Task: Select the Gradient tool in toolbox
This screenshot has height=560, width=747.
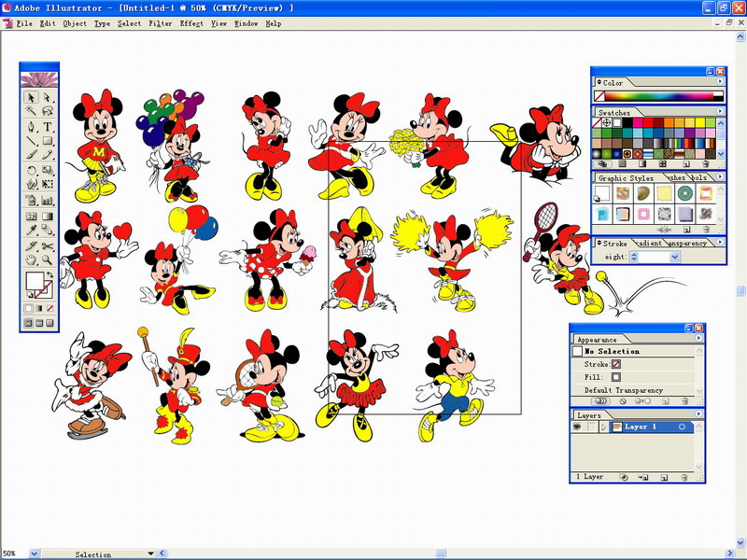Action: click(48, 217)
